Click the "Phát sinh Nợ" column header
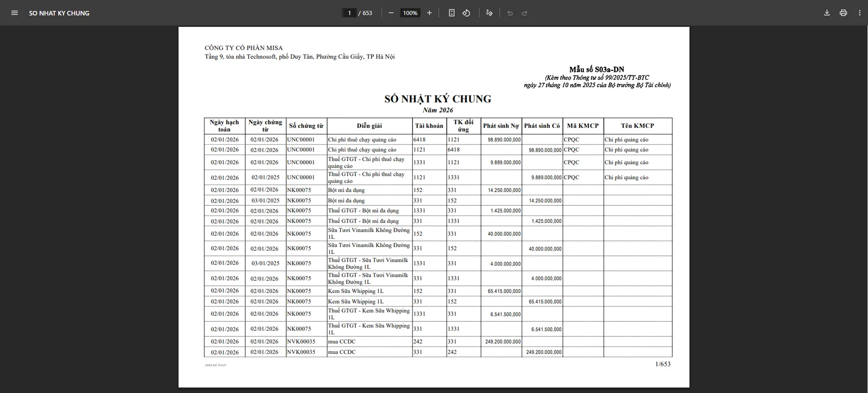The image size is (868, 393). pos(501,126)
